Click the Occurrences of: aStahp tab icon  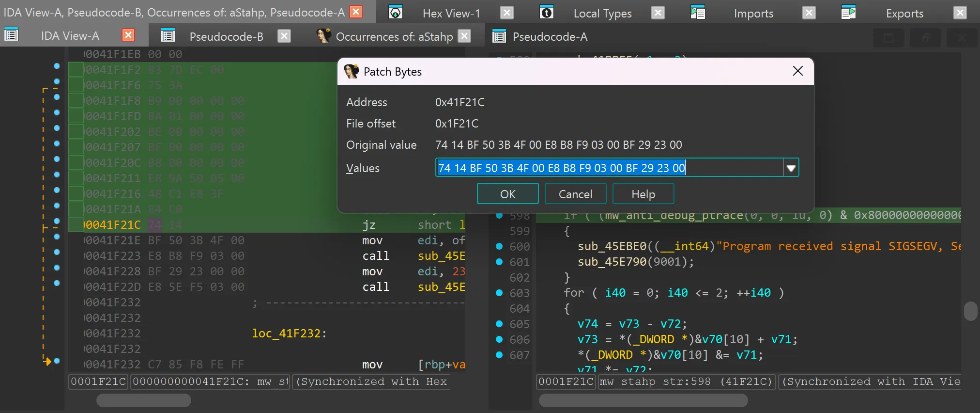tap(323, 35)
